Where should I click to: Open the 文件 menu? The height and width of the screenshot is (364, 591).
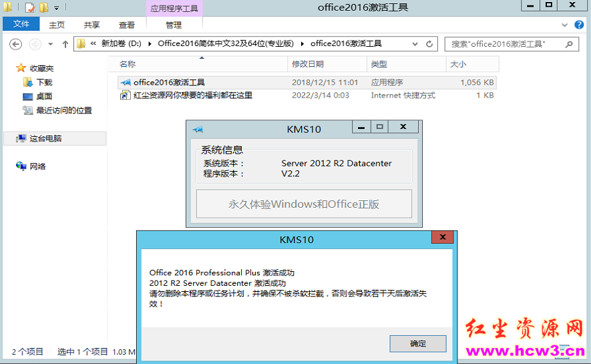(21, 25)
